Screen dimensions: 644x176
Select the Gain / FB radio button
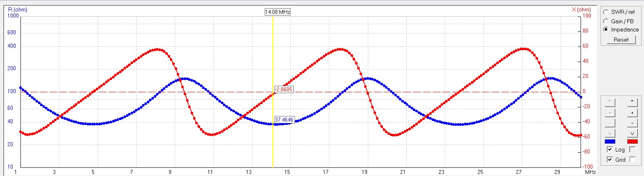pyautogui.click(x=606, y=21)
